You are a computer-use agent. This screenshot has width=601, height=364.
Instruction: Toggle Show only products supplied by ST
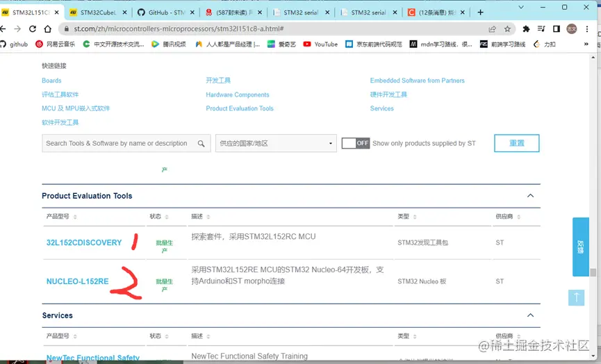[356, 143]
